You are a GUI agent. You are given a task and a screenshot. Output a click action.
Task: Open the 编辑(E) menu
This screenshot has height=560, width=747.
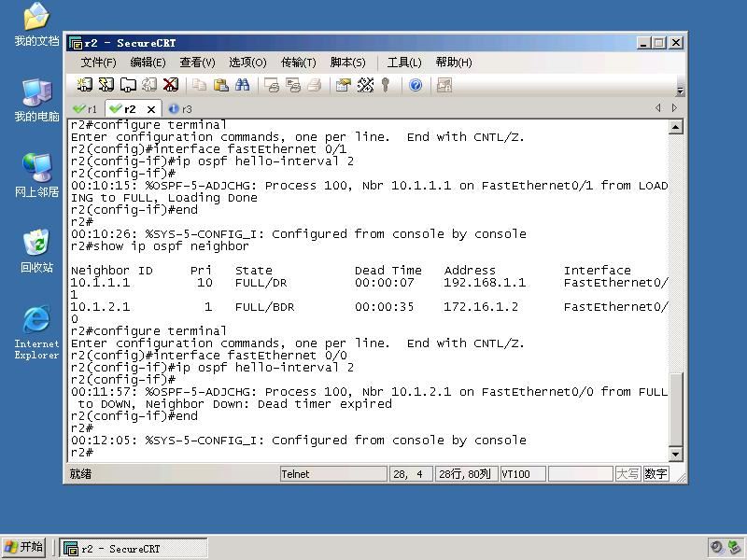148,63
